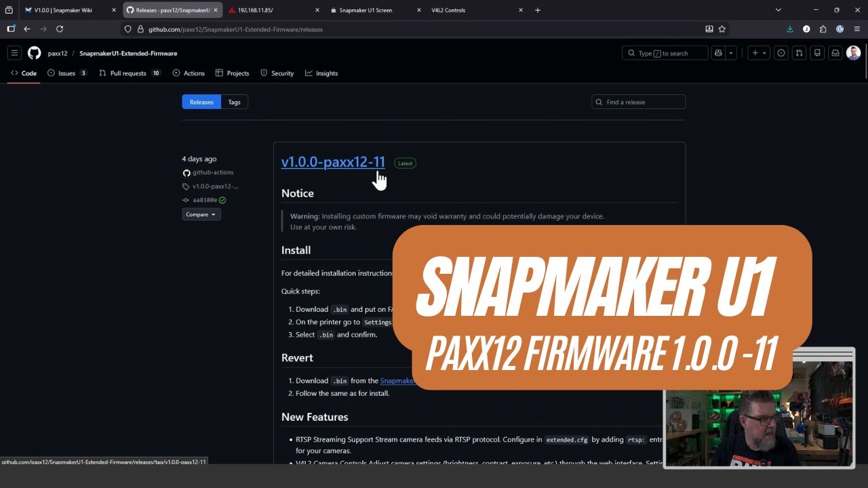Click the padlock site info icon
Image resolution: width=868 pixels, height=488 pixels.
click(141, 29)
